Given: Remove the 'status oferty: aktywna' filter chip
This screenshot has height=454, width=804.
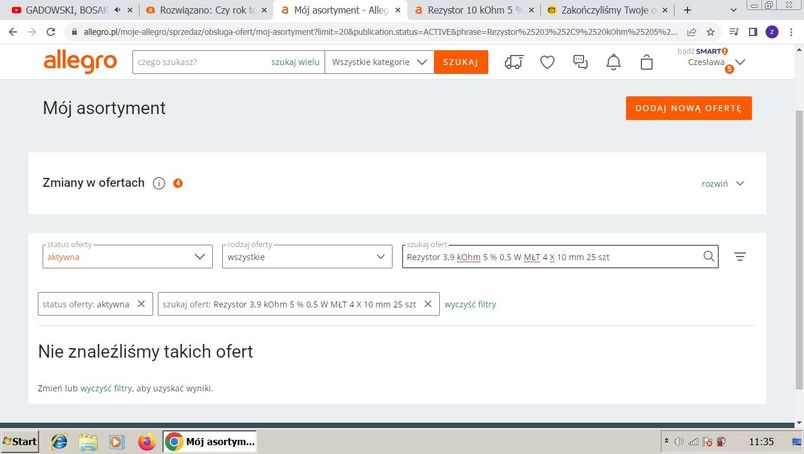Looking at the screenshot, I should (x=141, y=304).
